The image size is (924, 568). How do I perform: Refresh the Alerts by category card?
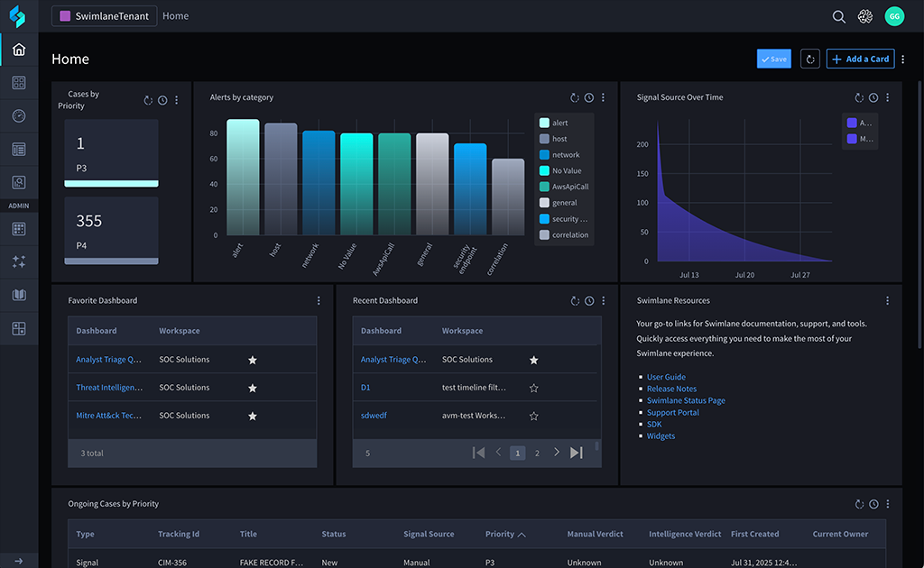pos(575,97)
